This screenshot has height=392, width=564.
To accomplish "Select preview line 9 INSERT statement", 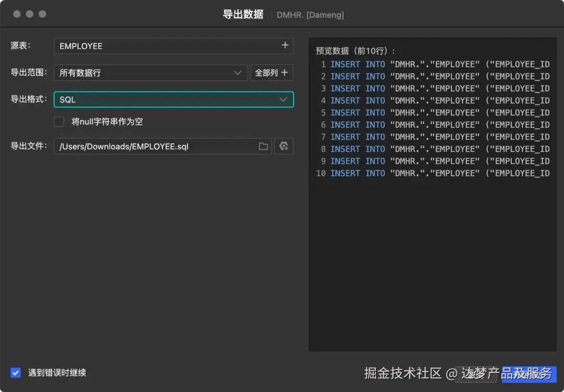I will click(440, 161).
